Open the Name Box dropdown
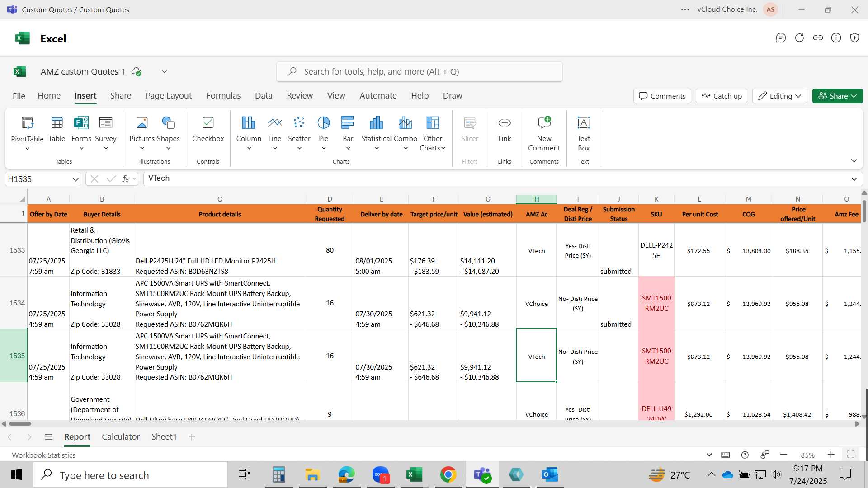 pos(75,179)
